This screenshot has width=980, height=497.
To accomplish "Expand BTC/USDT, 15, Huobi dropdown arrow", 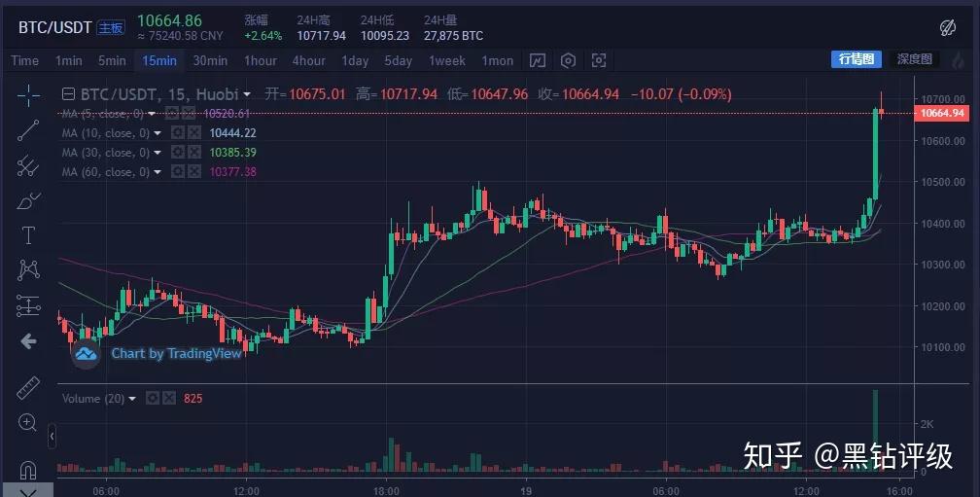I will (247, 94).
